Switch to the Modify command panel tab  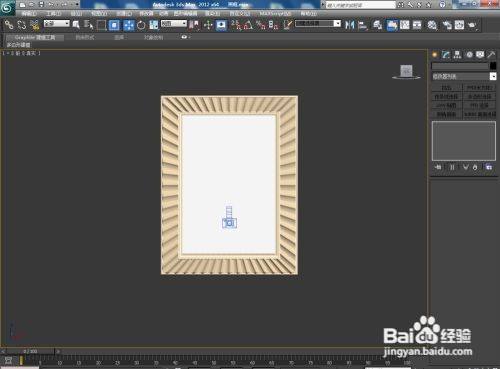446,55
